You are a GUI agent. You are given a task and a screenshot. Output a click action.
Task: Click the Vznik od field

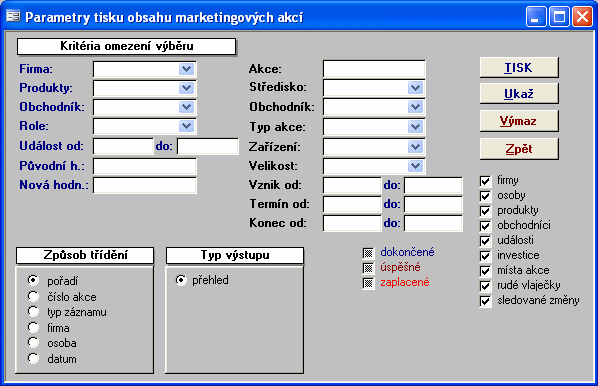point(352,186)
